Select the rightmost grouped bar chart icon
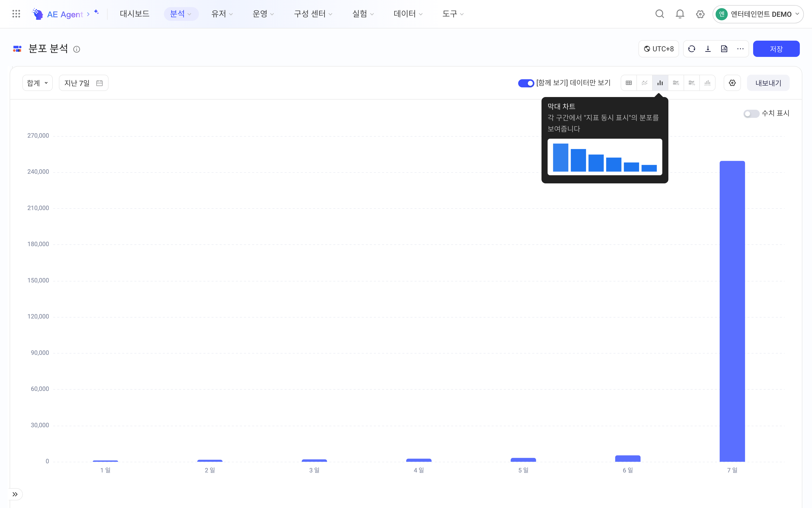 pos(707,83)
